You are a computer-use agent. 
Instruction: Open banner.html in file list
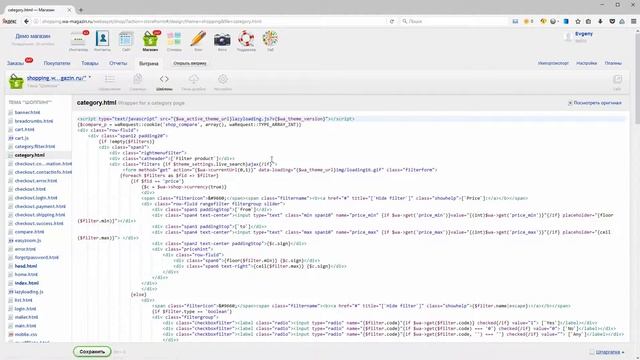pos(27,112)
